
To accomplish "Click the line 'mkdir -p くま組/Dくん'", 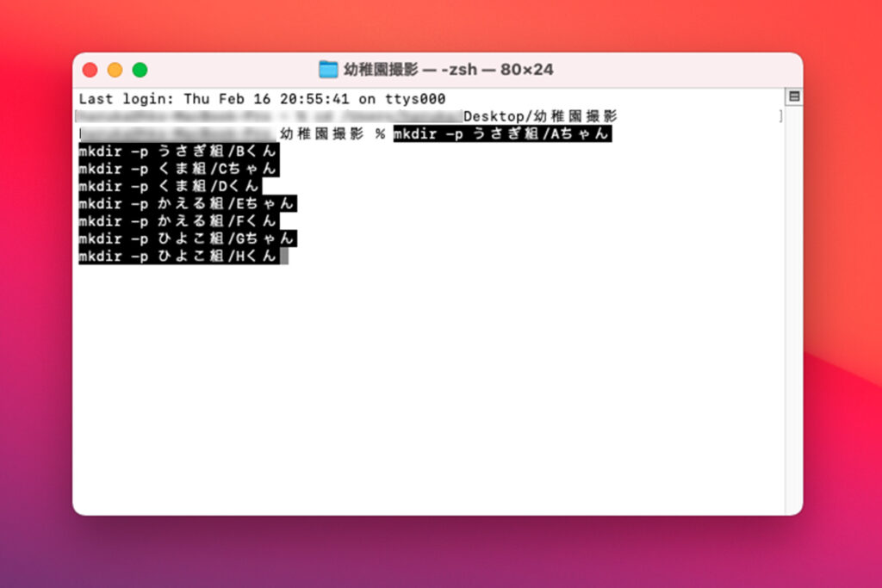I will pyautogui.click(x=170, y=186).
